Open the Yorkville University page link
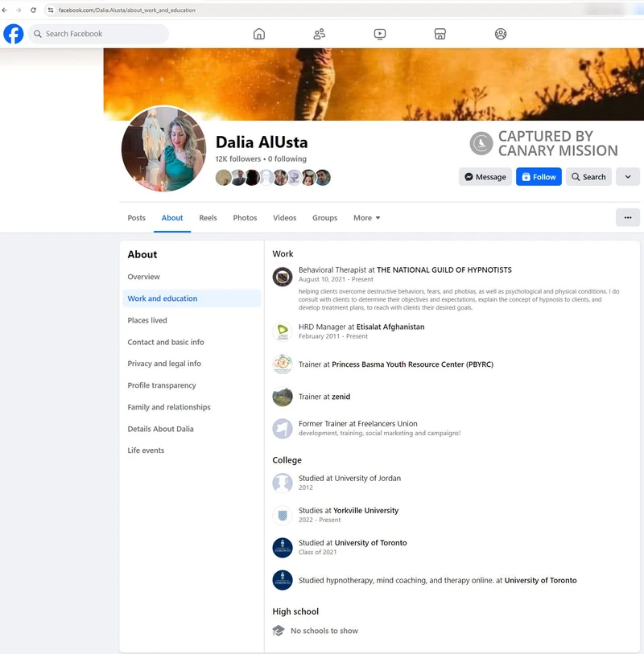Viewport: 644px width, 654px height. [x=366, y=510]
